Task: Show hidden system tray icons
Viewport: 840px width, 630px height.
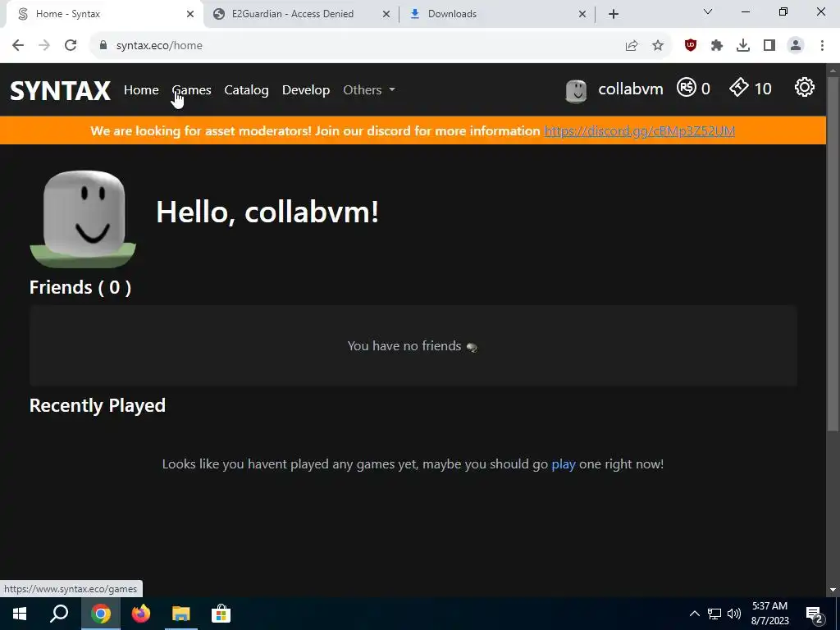Action: (694, 614)
